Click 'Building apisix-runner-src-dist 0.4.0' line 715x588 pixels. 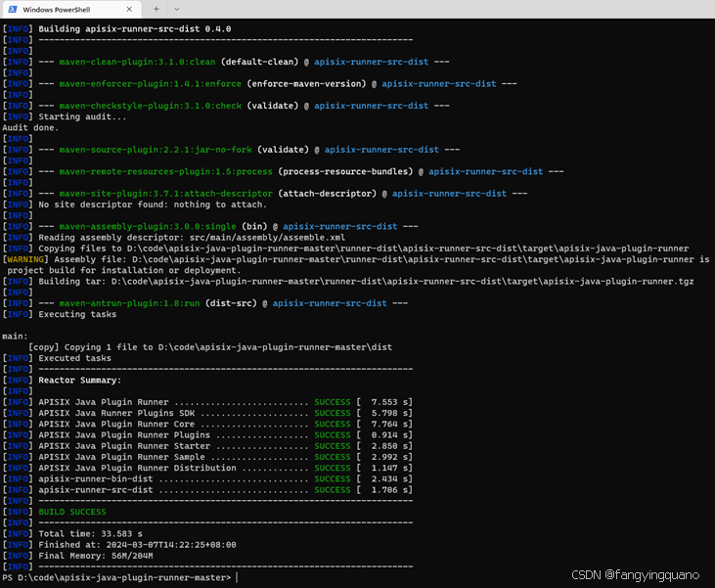click(135, 28)
